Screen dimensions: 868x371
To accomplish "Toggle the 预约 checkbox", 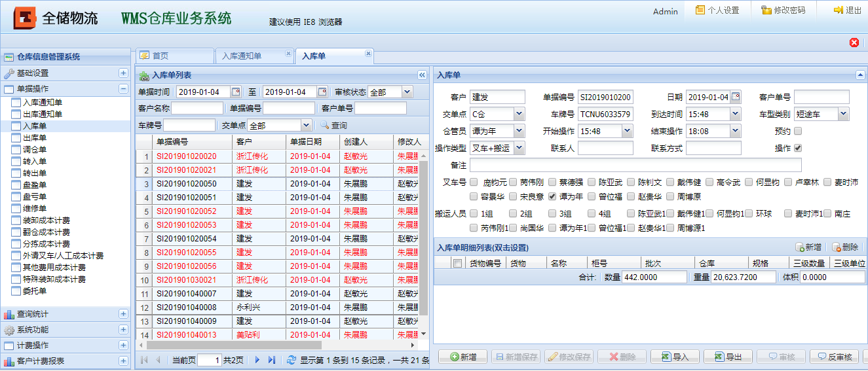I will [798, 131].
